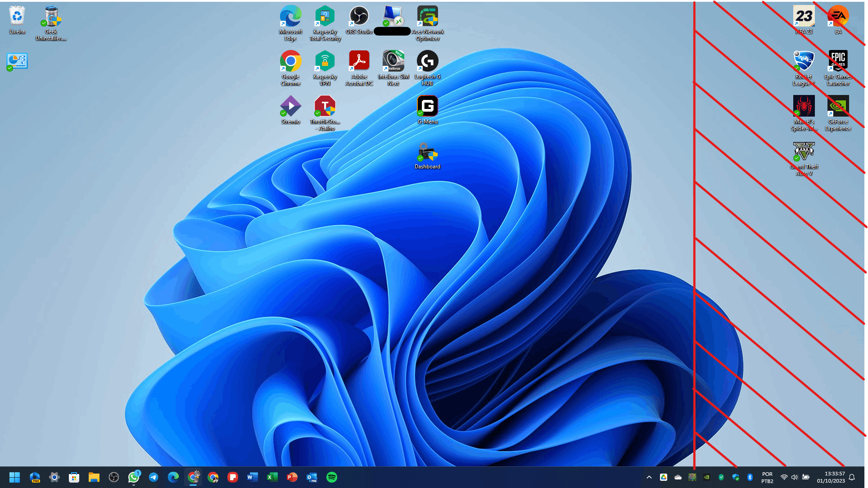Open Excel from the taskbar

[272, 477]
